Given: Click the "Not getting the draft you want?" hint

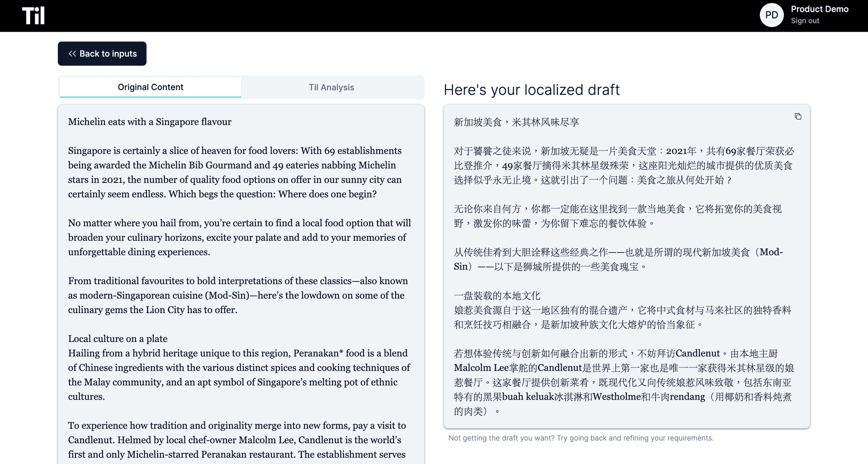Looking at the screenshot, I should tap(581, 438).
